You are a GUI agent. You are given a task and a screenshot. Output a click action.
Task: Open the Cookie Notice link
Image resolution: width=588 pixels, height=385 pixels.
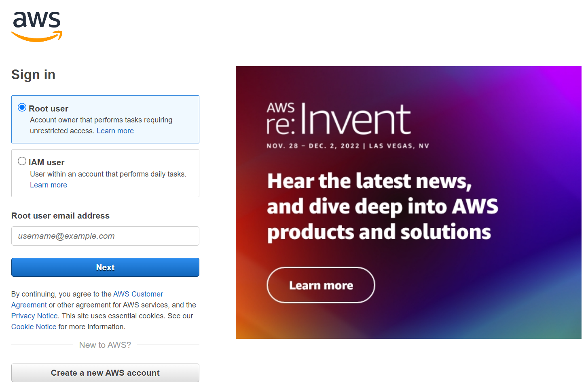pyautogui.click(x=34, y=327)
